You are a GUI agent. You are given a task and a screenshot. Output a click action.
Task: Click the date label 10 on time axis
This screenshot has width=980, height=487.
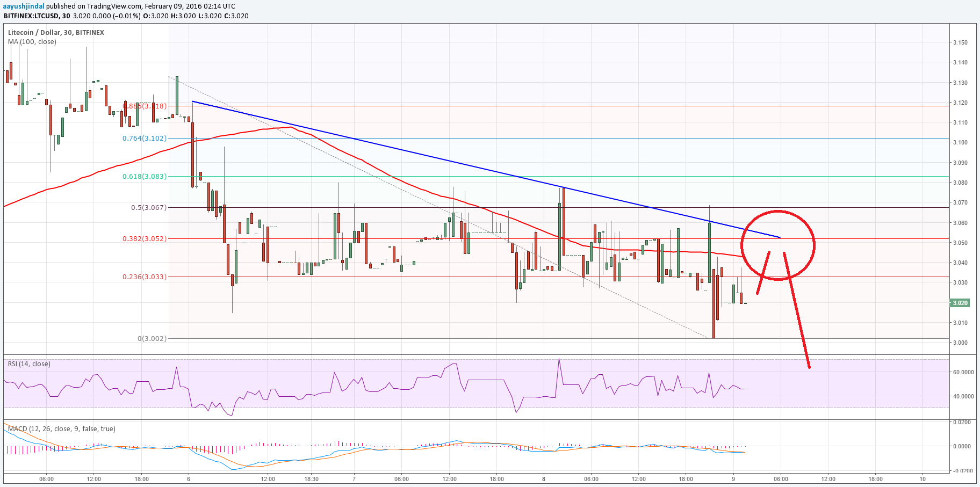pos(923,479)
